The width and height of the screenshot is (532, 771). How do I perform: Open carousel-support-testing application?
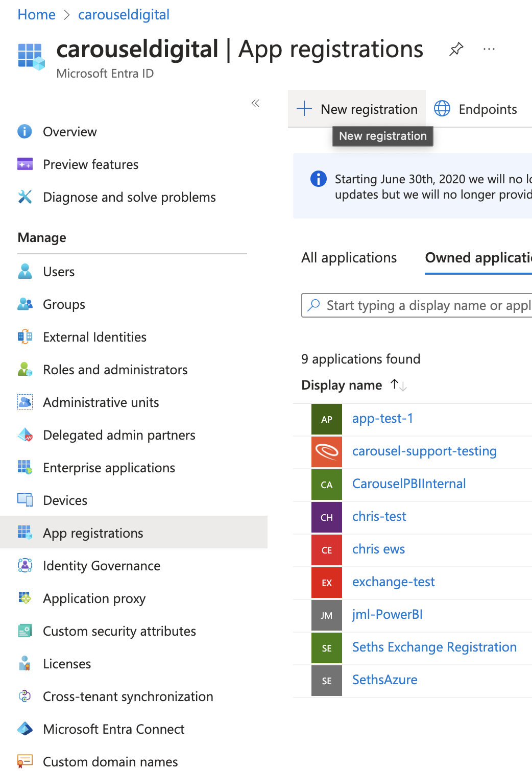pos(424,451)
